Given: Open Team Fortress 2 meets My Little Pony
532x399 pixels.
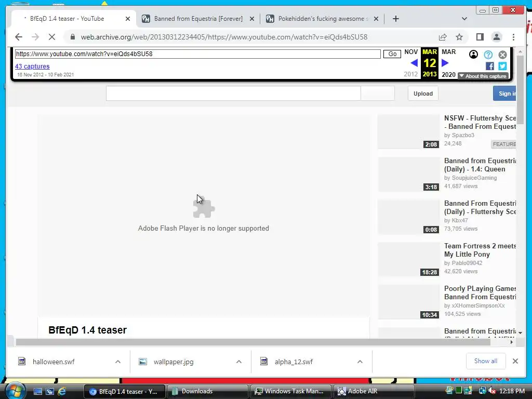Looking at the screenshot, I should pyautogui.click(x=480, y=250).
